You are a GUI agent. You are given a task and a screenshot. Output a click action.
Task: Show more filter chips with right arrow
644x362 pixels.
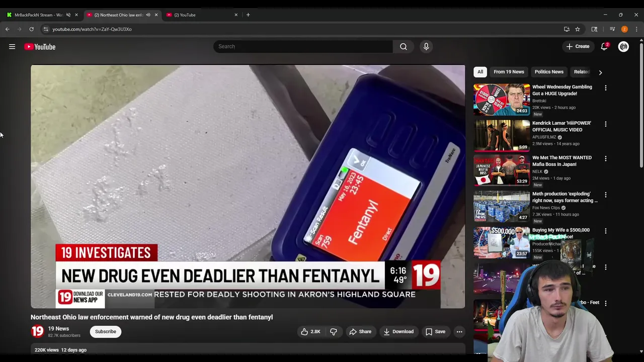(x=600, y=72)
